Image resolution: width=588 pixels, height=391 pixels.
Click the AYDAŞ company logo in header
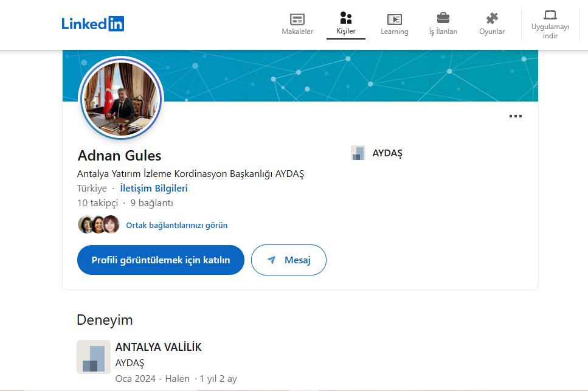(x=358, y=153)
